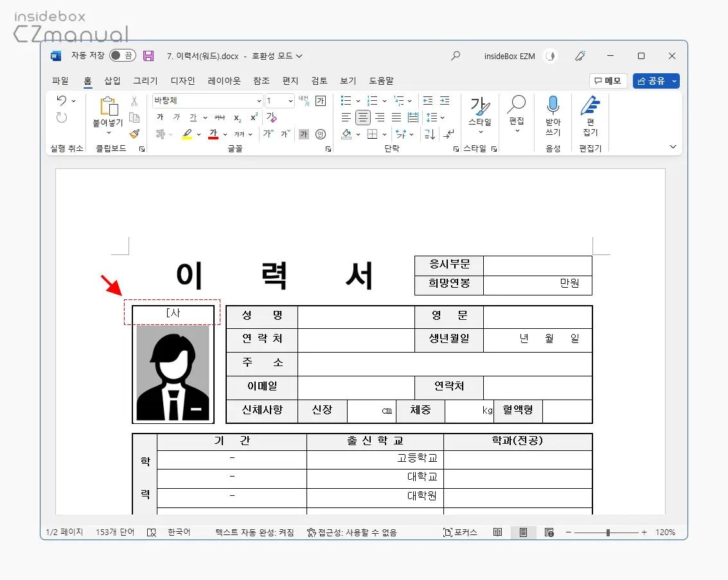The height and width of the screenshot is (580, 728).
Task: Apply distributed alignment
Action: click(x=413, y=118)
